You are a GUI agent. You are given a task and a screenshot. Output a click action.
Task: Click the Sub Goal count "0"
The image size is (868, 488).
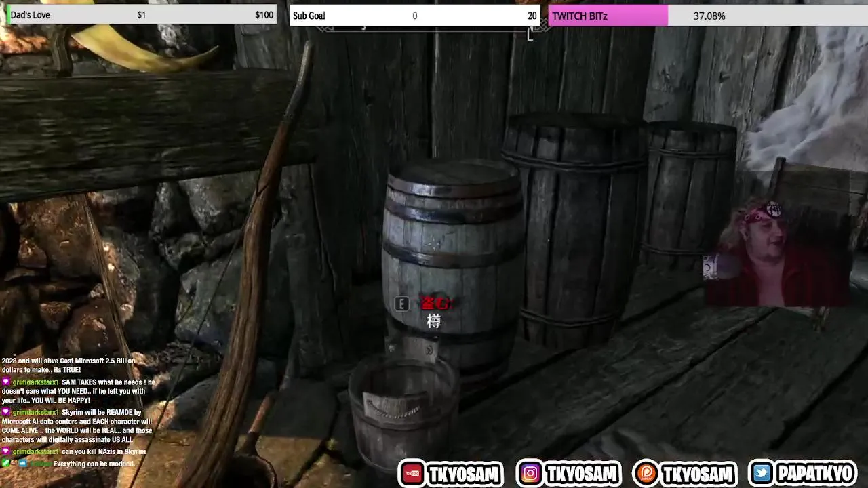(414, 16)
